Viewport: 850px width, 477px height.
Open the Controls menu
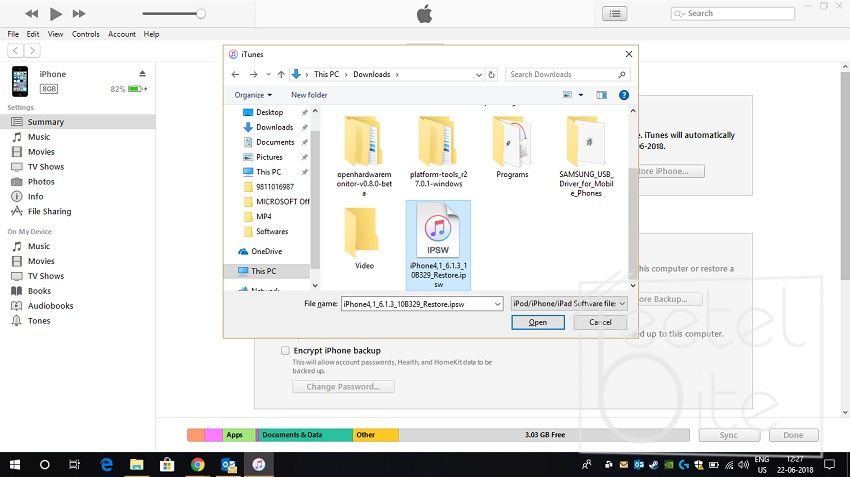point(86,34)
